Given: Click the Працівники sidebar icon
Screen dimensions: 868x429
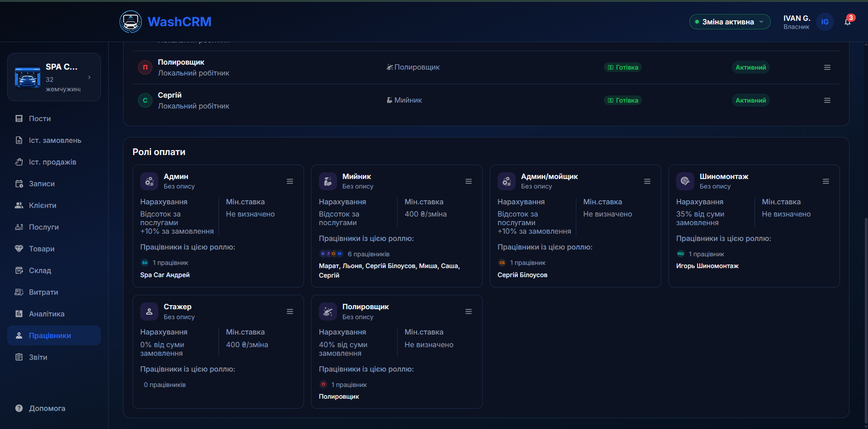Looking at the screenshot, I should pyautogui.click(x=19, y=335).
